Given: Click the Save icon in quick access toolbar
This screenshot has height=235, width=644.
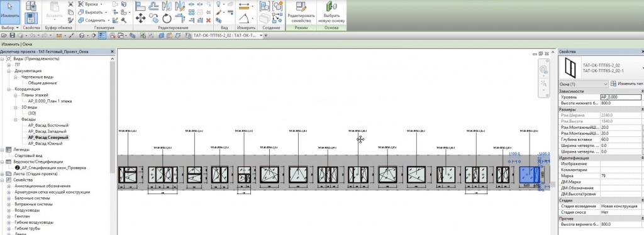Looking at the screenshot, I should 12,36.
